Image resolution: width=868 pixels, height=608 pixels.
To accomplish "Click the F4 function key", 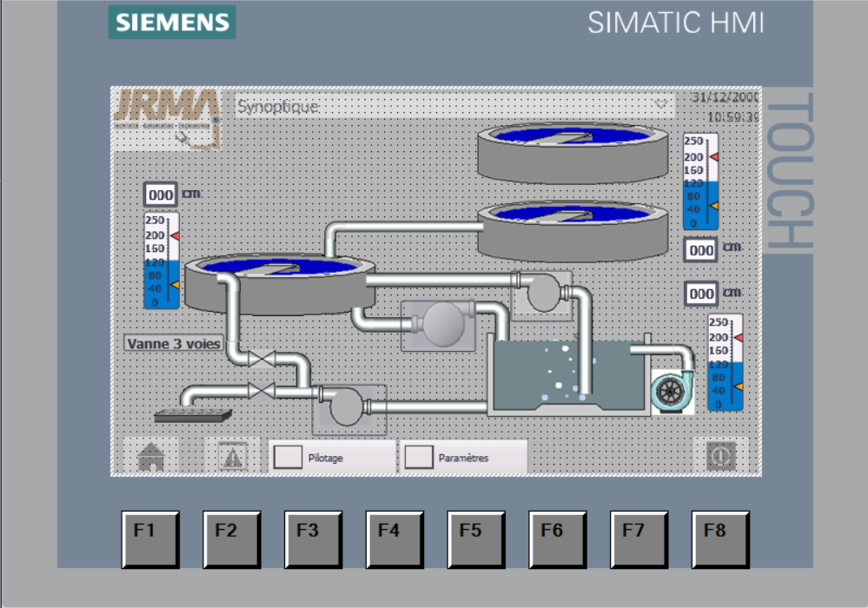I will tap(394, 539).
